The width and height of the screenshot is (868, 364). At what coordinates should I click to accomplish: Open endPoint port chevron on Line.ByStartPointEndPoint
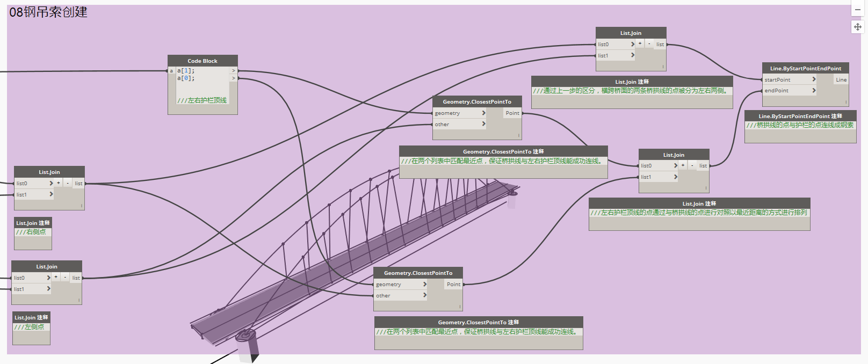point(814,90)
